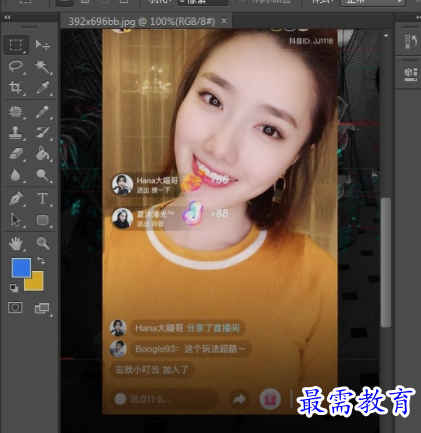This screenshot has width=421, height=433.
Task: Click the 抖音ID: JJ1118 text in the canvas
Action: 311,41
